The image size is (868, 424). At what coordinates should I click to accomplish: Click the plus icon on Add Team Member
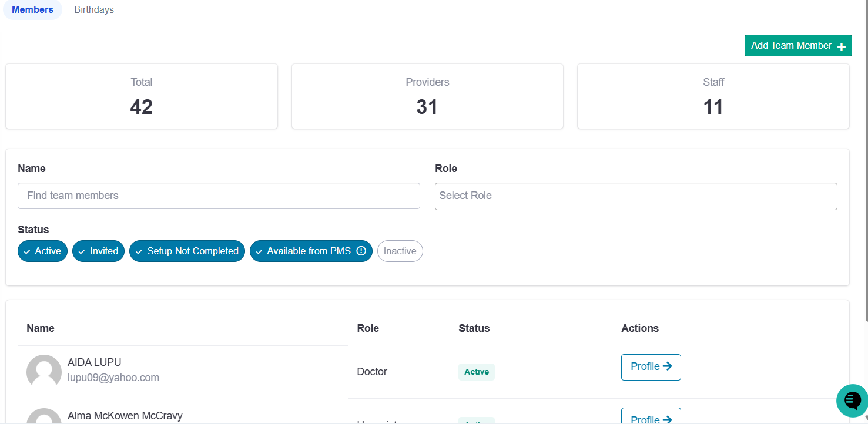841,46
